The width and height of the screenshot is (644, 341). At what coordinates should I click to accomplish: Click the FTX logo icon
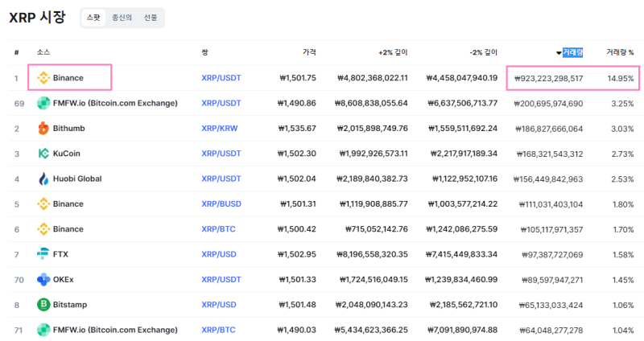tap(43, 254)
